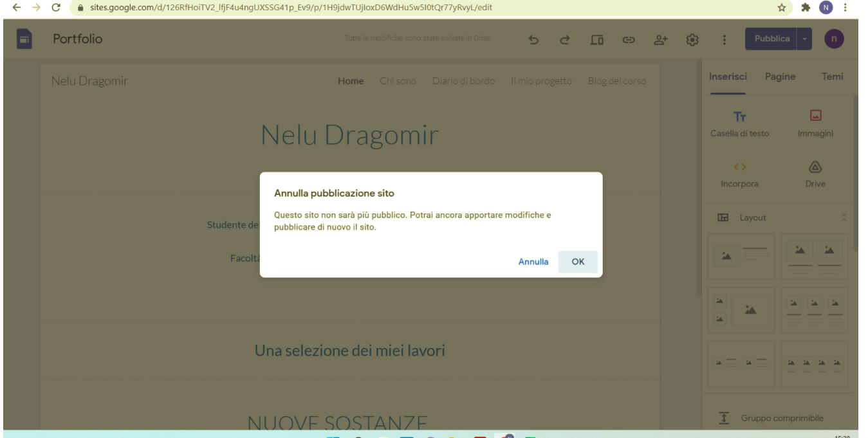
Task: Insert Immagini from the sidebar
Action: 815,124
